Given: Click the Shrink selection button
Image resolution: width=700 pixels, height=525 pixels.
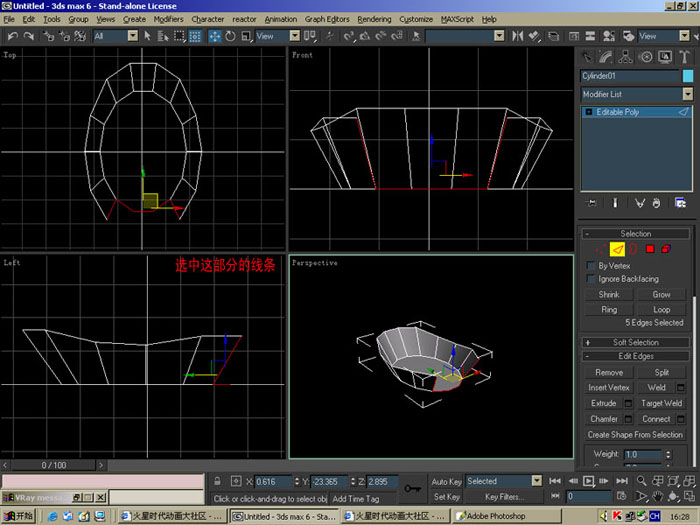Looking at the screenshot, I should [x=609, y=294].
